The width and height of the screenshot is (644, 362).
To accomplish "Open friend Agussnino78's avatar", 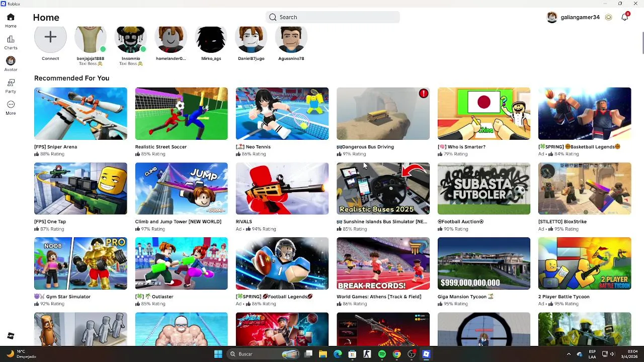I will (291, 39).
